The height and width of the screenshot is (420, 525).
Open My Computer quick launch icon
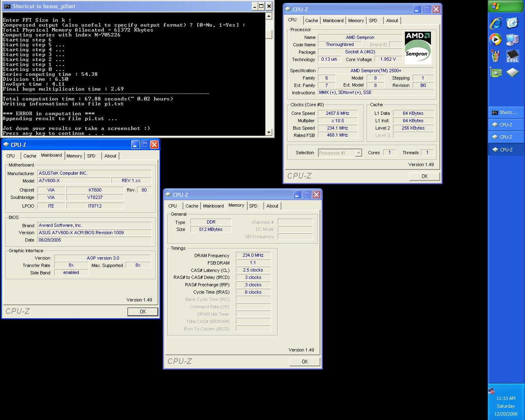pos(512,39)
